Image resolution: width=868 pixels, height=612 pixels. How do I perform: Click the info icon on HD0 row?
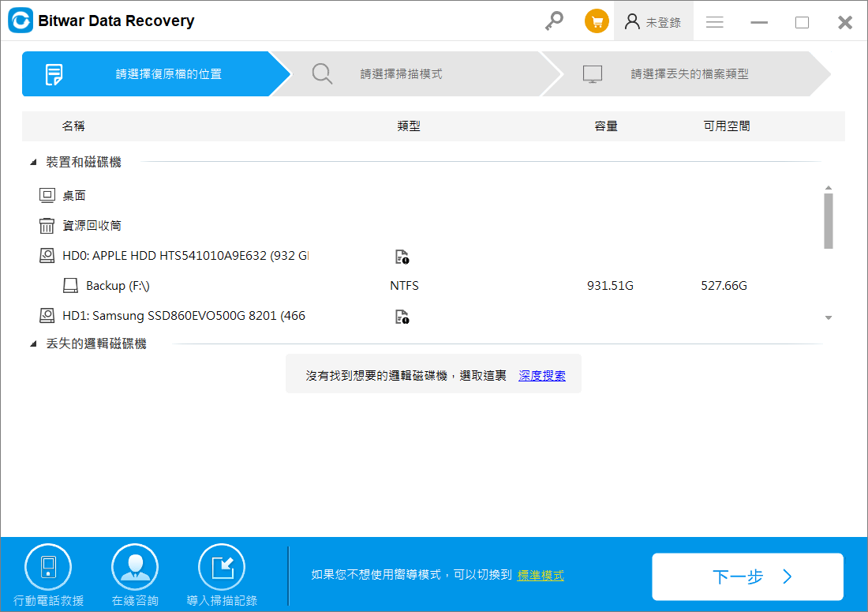[x=402, y=257]
